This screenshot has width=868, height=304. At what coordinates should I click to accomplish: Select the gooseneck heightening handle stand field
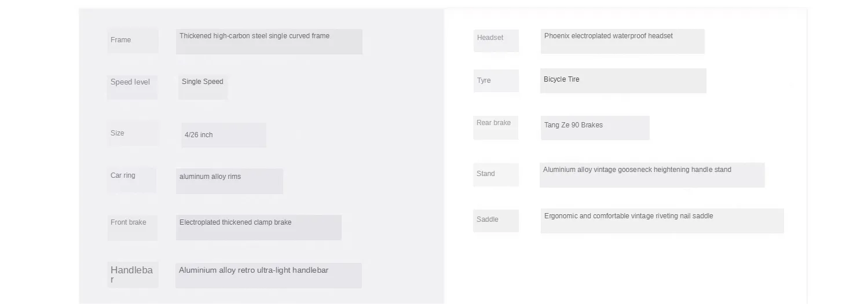pos(652,175)
